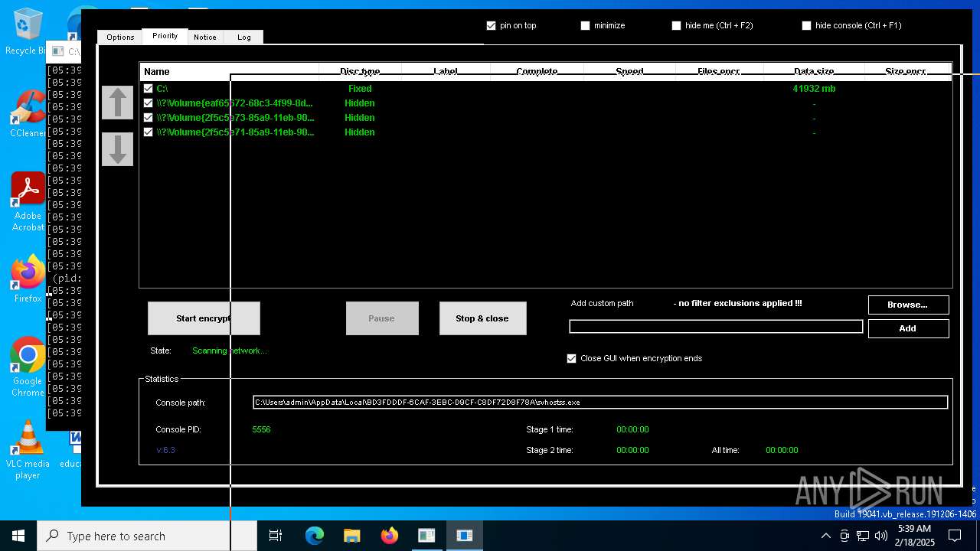Open the notification center icon
This screenshot has height=551, width=980.
click(955, 536)
